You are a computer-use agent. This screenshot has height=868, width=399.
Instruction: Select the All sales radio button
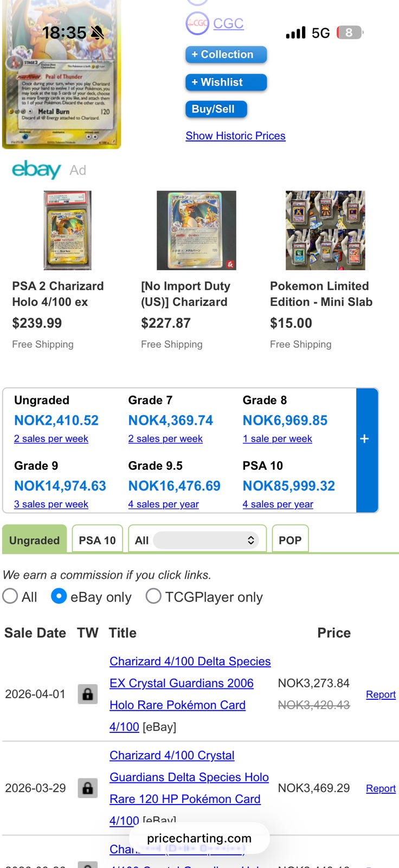click(x=10, y=596)
